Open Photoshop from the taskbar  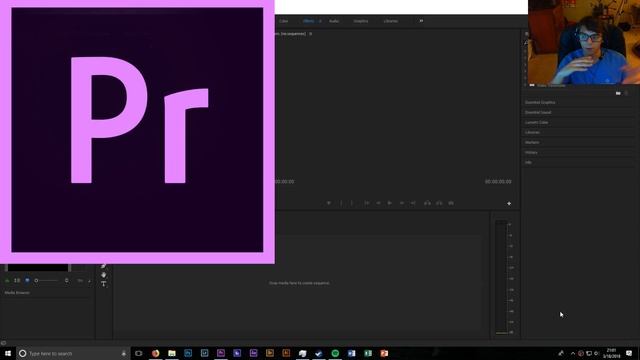coord(188,353)
